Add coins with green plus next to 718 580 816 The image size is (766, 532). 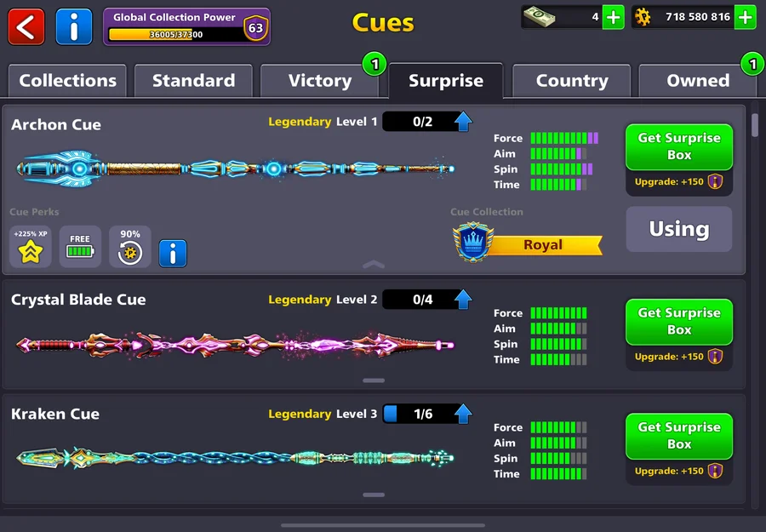pyautogui.click(x=745, y=18)
